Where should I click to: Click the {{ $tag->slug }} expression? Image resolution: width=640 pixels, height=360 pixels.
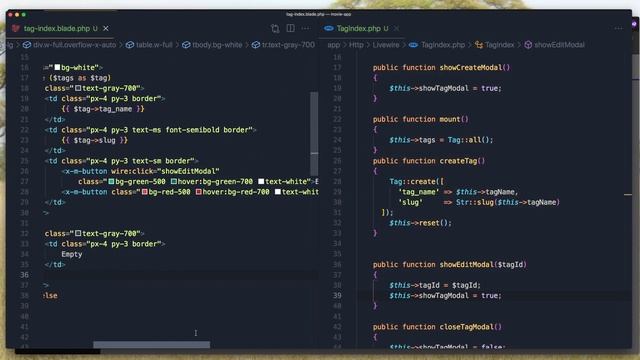(95, 140)
